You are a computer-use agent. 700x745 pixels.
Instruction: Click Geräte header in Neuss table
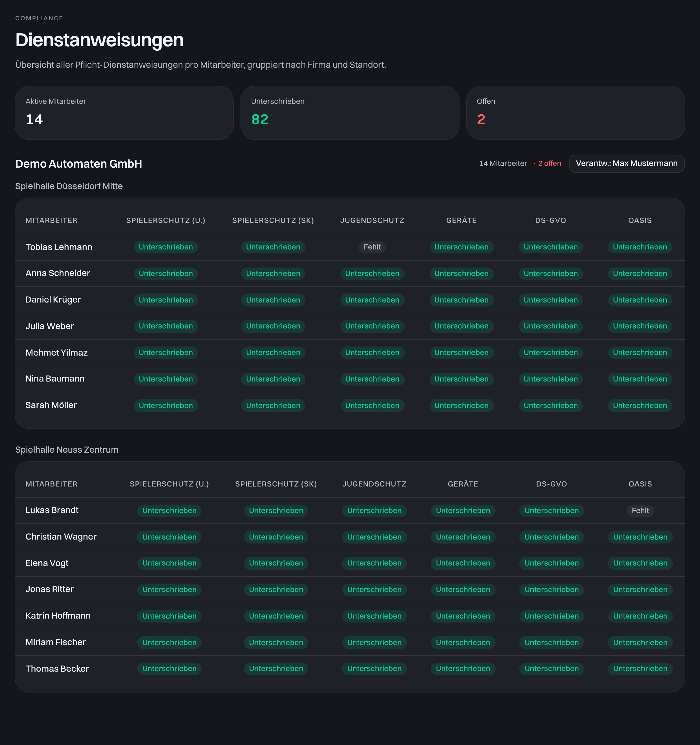(x=463, y=484)
